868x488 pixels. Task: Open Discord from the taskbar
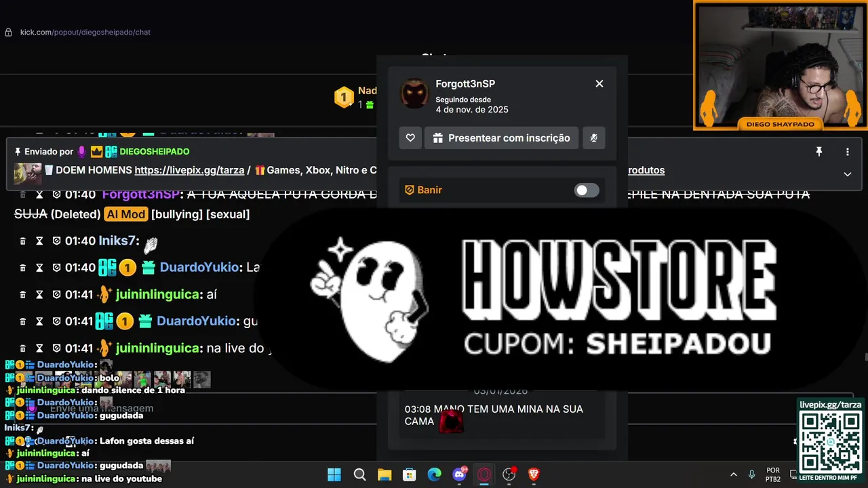click(x=459, y=474)
